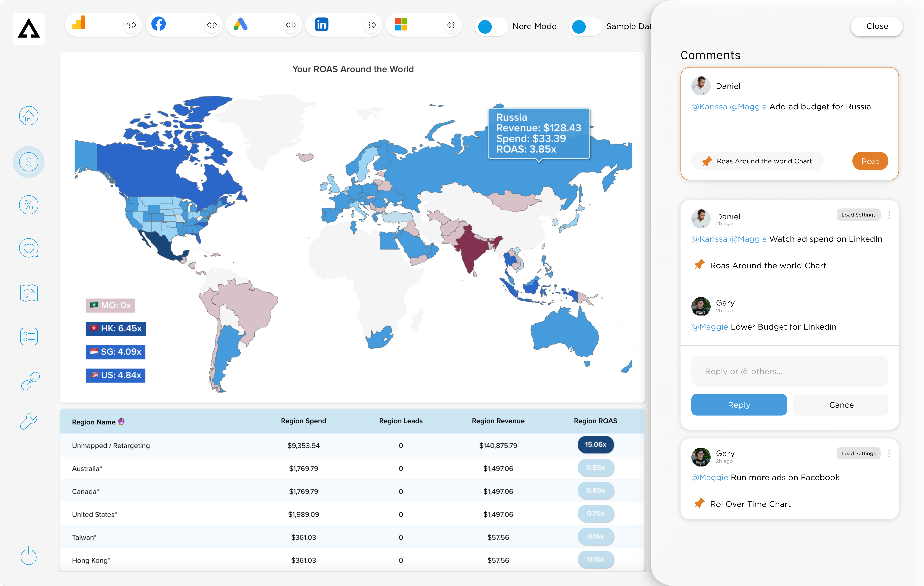
Task: Click the blue Reply button
Action: [739, 405]
